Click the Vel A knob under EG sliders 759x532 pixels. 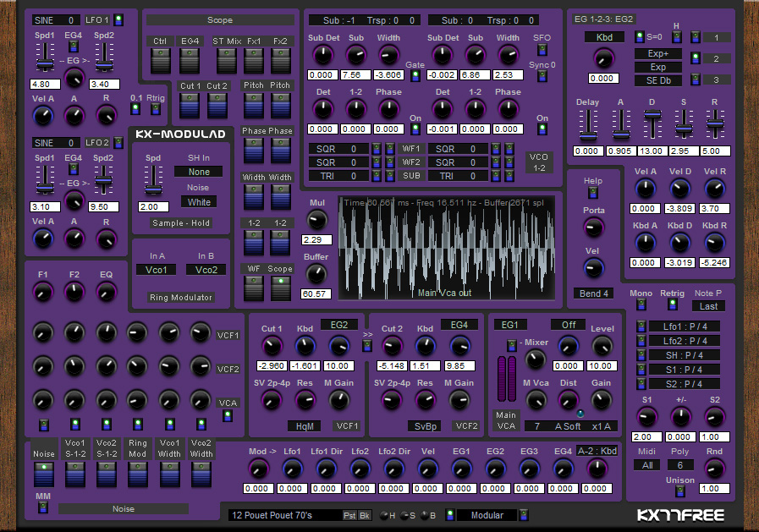[x=646, y=189]
